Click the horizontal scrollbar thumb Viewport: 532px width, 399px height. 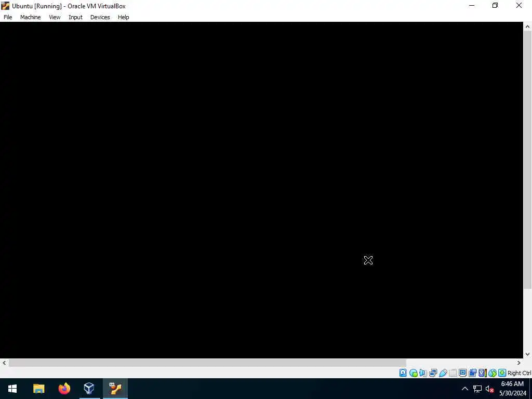pos(207,363)
